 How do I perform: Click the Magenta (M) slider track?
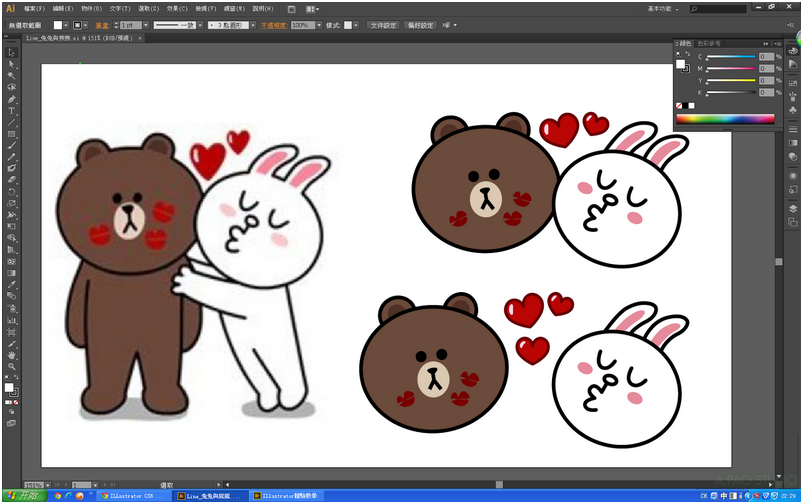[x=731, y=69]
